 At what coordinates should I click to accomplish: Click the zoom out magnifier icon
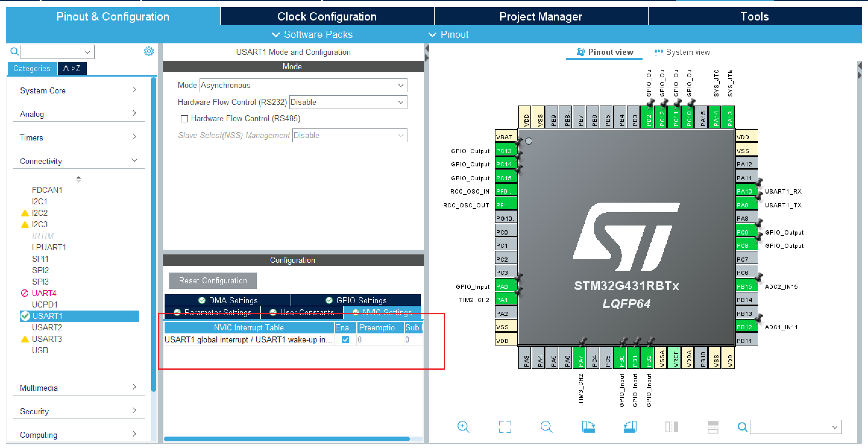[x=546, y=427]
